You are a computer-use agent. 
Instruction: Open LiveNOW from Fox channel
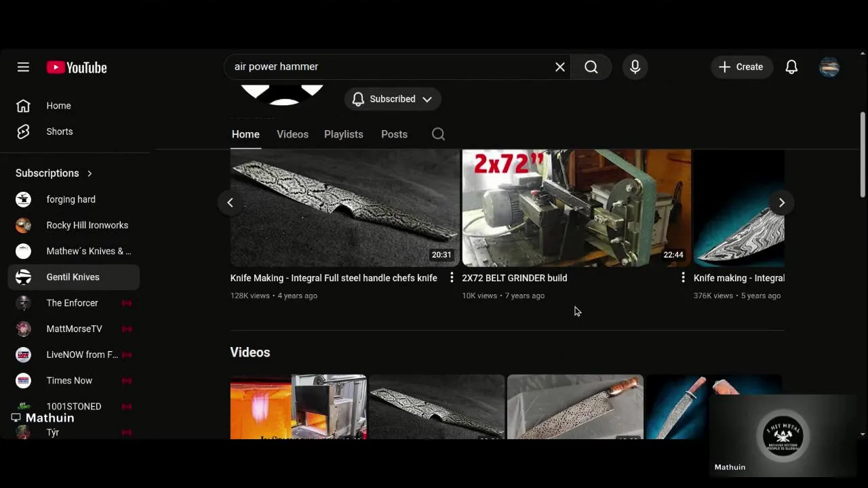(73, 354)
